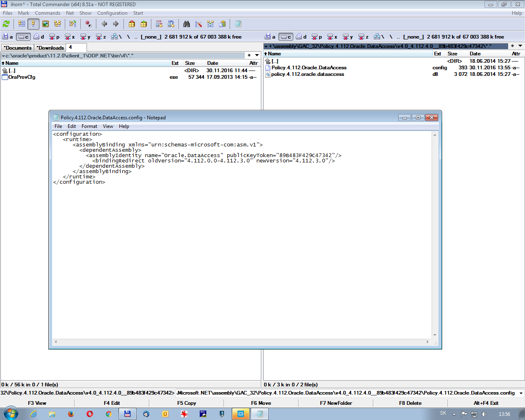Click the Synchronize directories icon
This screenshot has width=525, height=420.
tap(210, 24)
